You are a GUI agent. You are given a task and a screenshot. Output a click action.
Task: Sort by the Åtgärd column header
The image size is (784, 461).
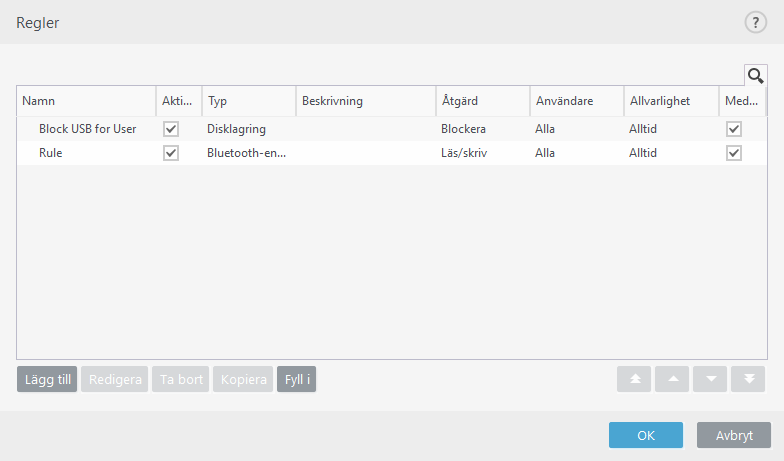click(482, 101)
